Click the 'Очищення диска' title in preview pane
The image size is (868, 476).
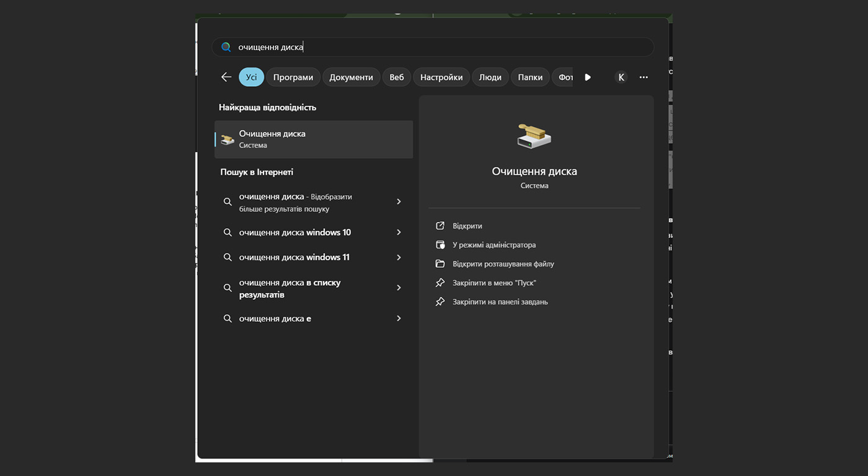(534, 171)
